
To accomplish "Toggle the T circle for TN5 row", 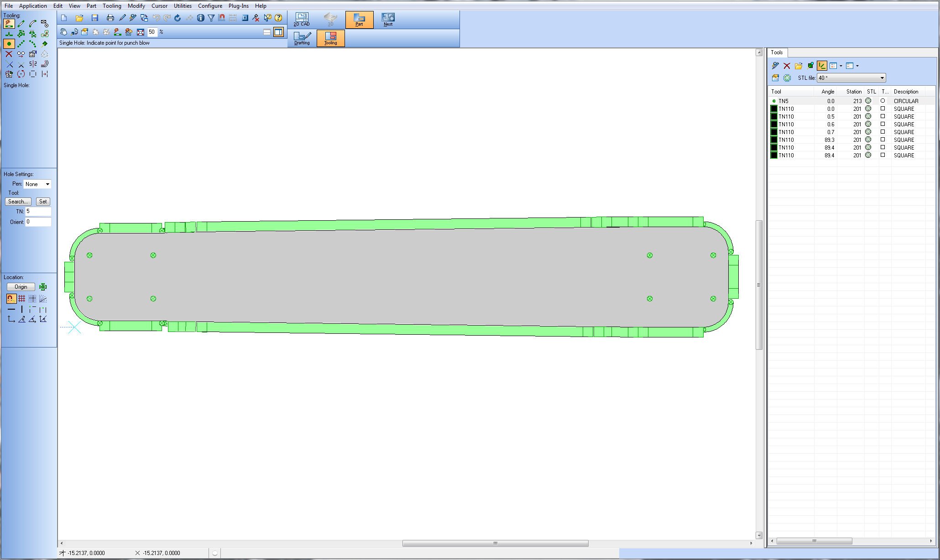I will point(883,101).
